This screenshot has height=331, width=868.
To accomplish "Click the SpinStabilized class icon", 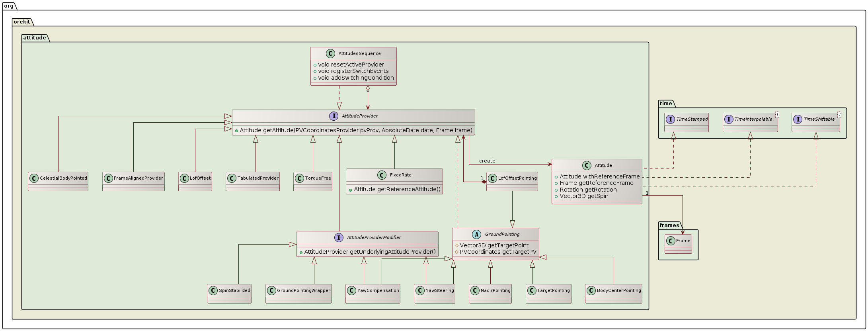I will coord(213,290).
